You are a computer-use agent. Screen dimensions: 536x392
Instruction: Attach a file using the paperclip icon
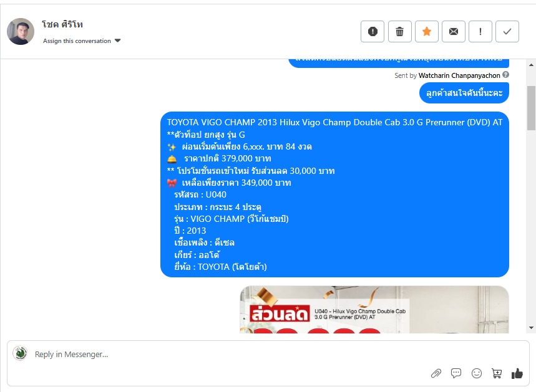436,373
